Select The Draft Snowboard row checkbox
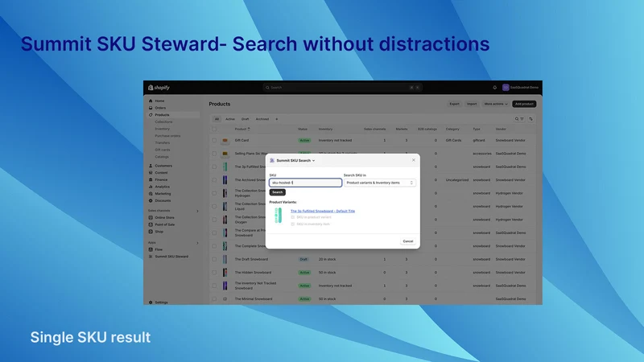644x362 pixels. 214,259
